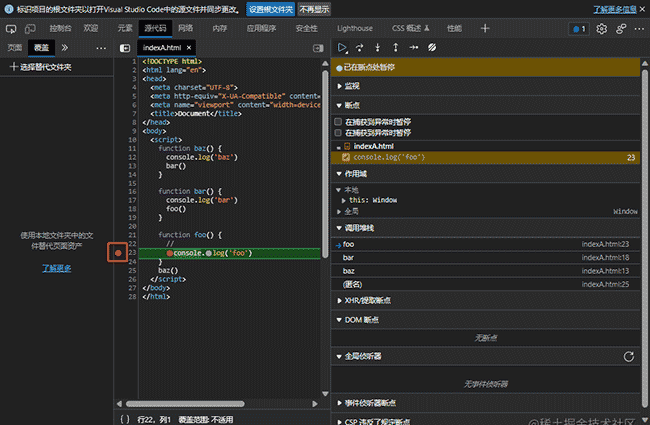Expand the this: Window entry
This screenshot has width=650, height=425.
[x=344, y=200]
